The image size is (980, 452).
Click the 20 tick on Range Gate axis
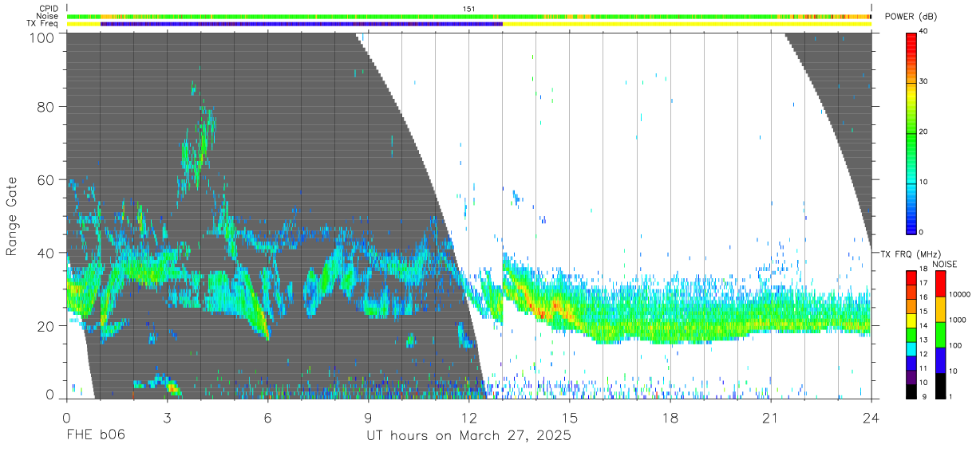[46, 326]
